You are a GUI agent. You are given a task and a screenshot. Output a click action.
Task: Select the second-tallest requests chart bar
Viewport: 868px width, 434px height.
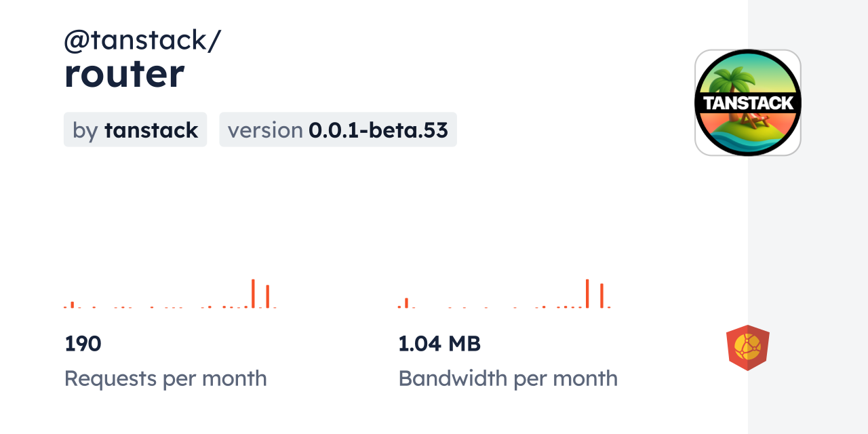pyautogui.click(x=268, y=296)
